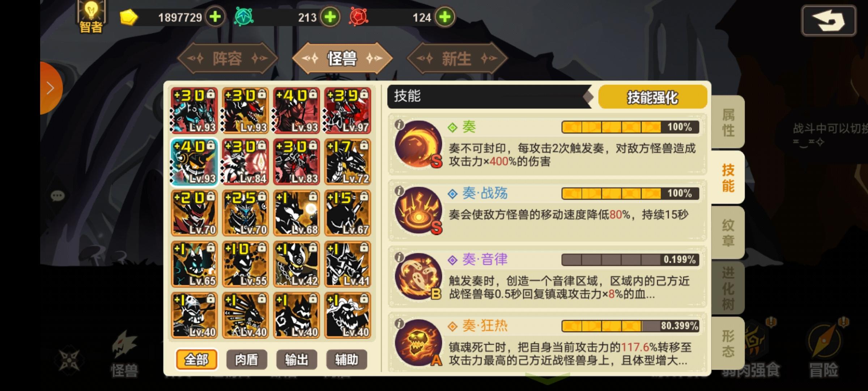Filter monsters by 辅助
Viewport: 868px width, 391px height.
pyautogui.click(x=346, y=360)
